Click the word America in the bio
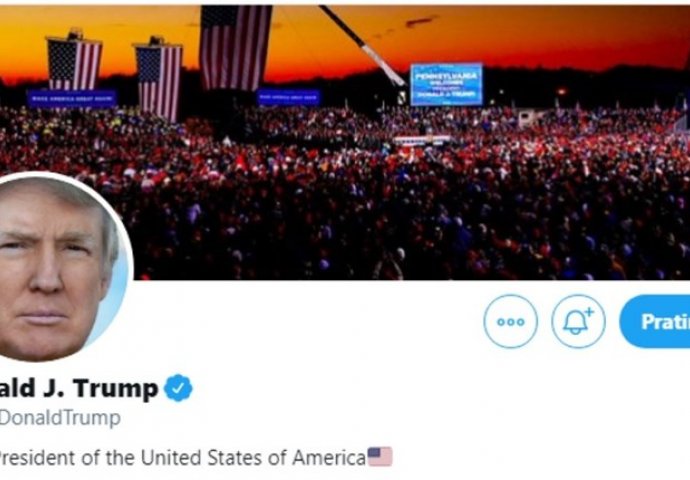The width and height of the screenshot is (690, 480). click(x=329, y=458)
